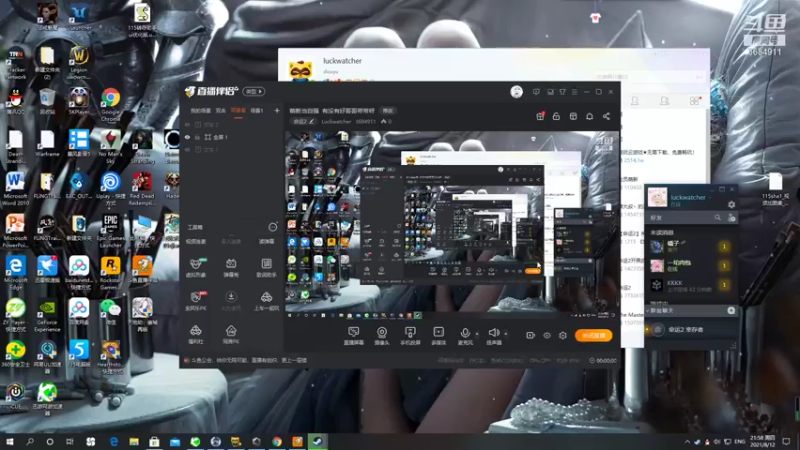
Task: Open chat with friend KKKK in Steam
Action: [x=691, y=285]
